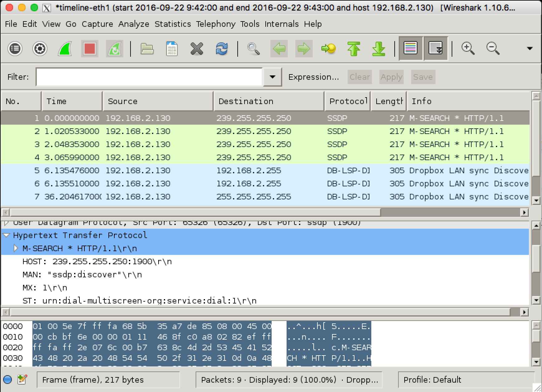Reload capture file with blue arrows
The width and height of the screenshot is (542, 392).
[x=221, y=49]
